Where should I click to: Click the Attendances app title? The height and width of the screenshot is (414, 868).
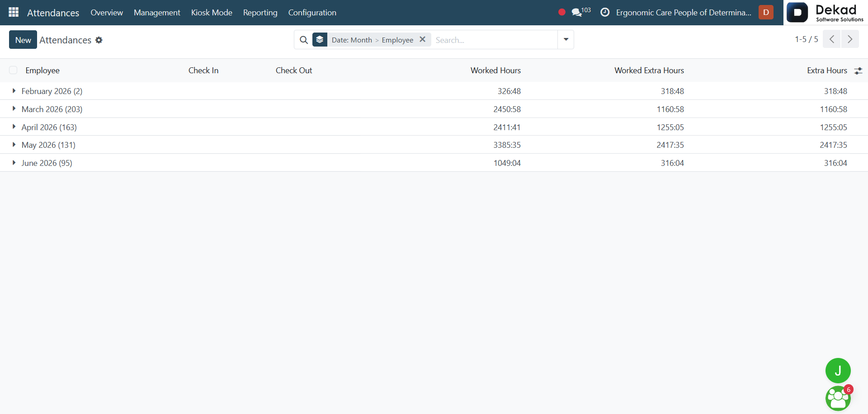tap(53, 13)
